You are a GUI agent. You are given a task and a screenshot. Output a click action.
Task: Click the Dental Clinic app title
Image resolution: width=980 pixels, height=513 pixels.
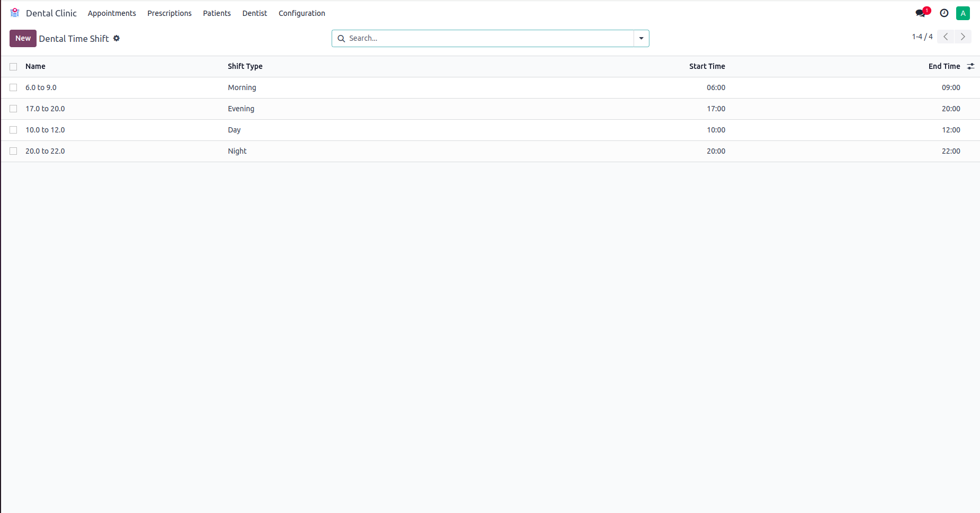click(x=51, y=13)
